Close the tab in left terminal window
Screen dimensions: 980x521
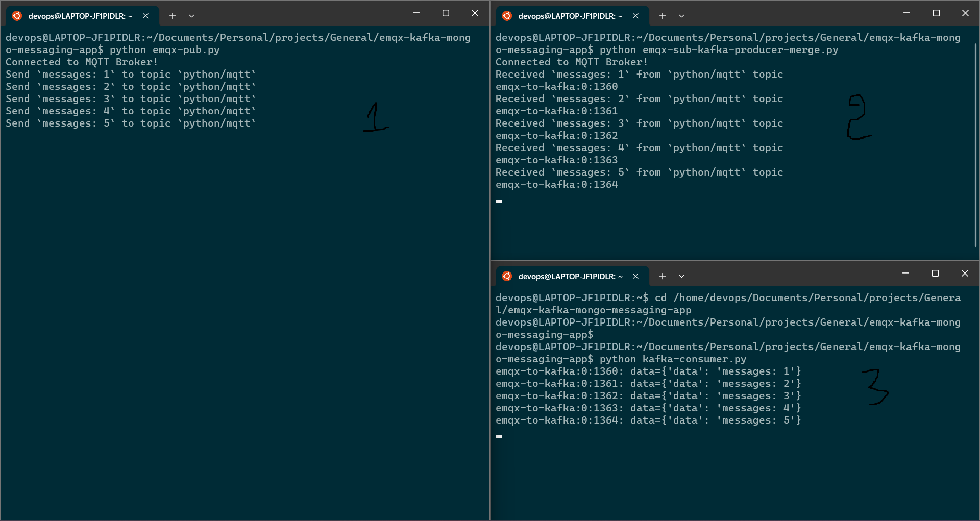tap(146, 16)
